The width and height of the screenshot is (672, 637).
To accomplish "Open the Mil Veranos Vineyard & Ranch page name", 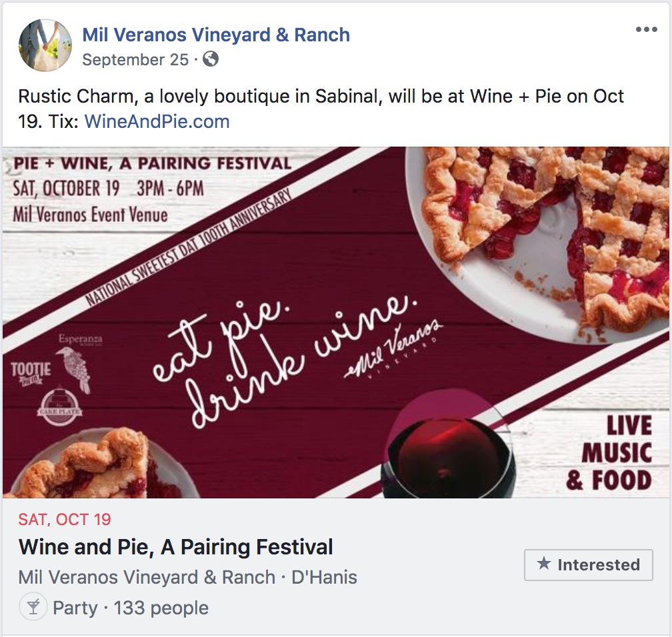I will coord(216,35).
